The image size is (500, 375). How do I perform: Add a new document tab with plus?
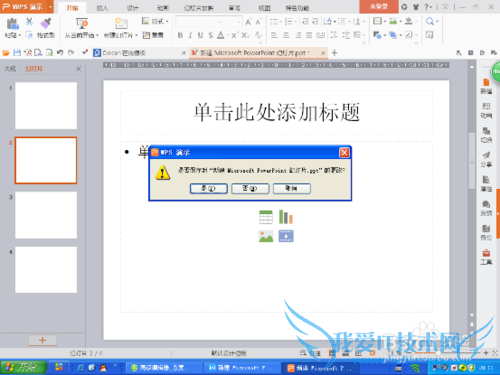[x=334, y=53]
